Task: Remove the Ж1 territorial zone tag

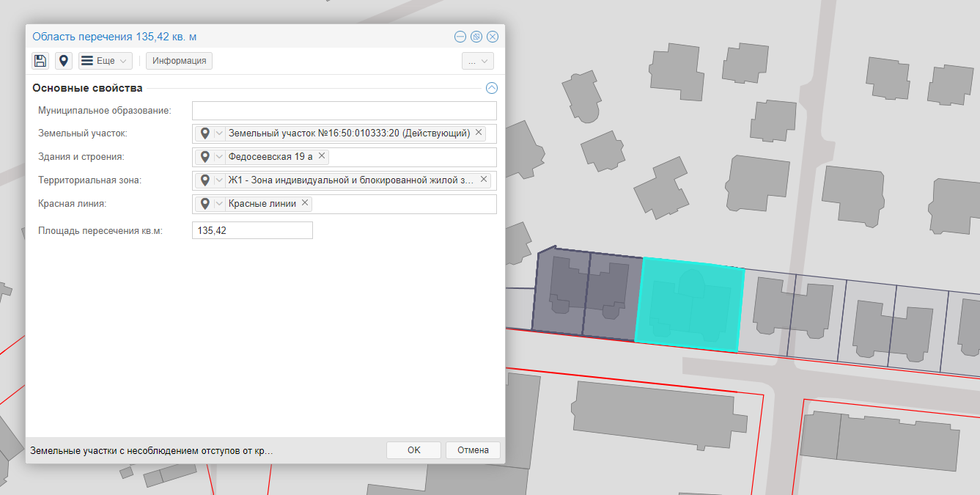Action: point(484,180)
